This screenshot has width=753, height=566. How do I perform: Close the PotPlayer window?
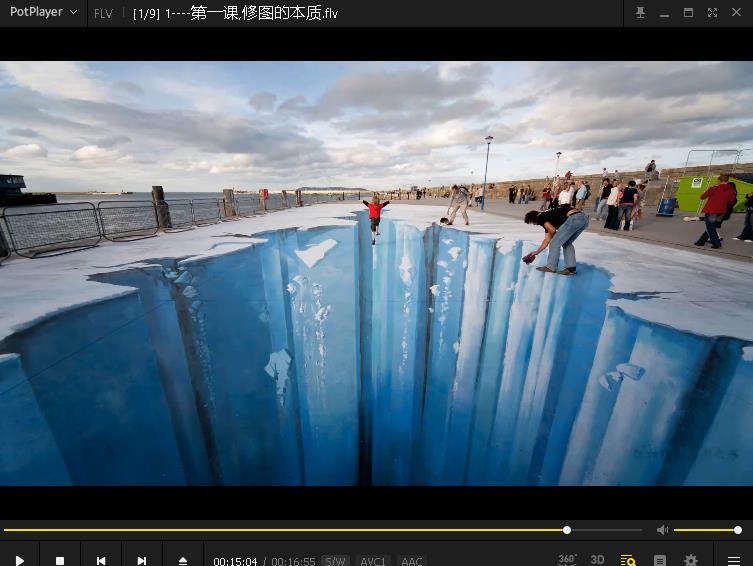tap(736, 12)
